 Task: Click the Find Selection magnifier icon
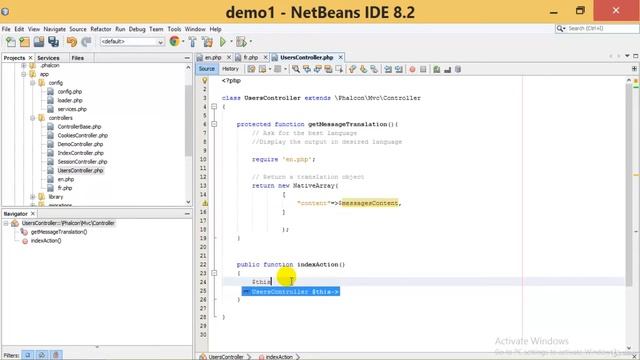(296, 69)
